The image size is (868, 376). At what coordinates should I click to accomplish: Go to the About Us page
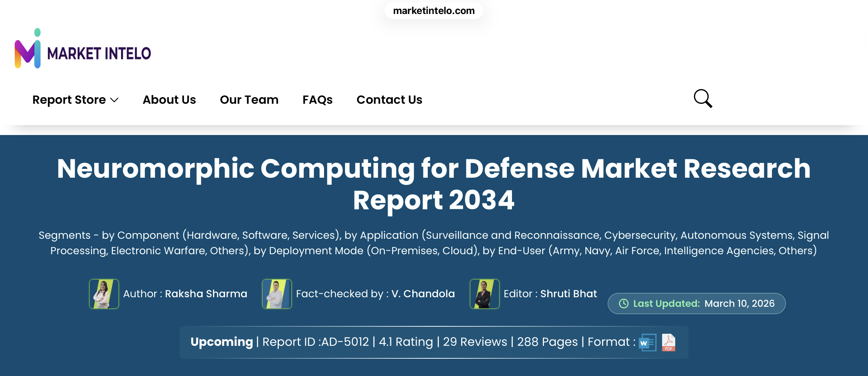[169, 100]
